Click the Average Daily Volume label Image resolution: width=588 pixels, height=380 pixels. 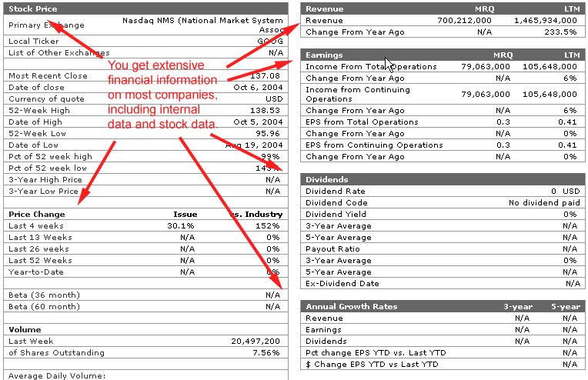click(x=56, y=375)
